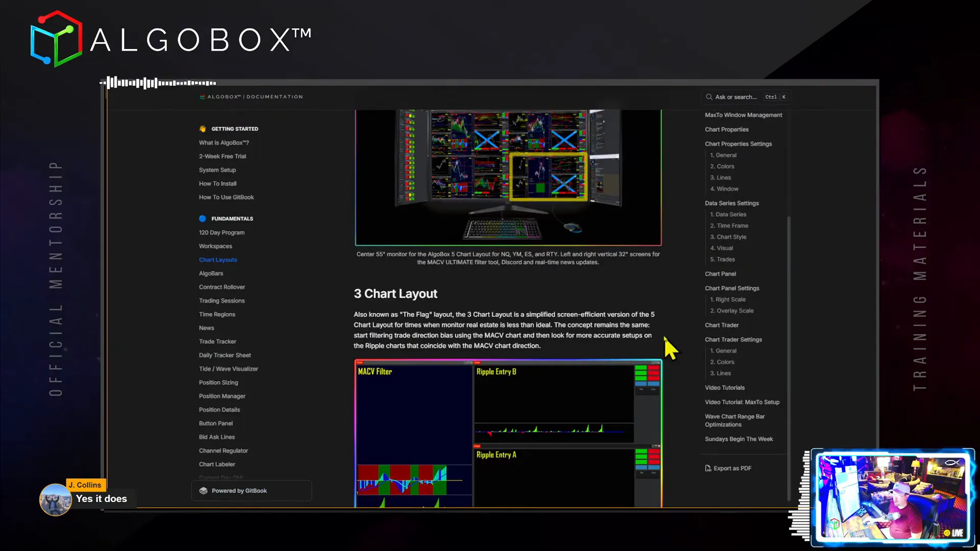Select the active Chart Layouts item
Viewport: 980px width, 551px height.
[x=218, y=260]
